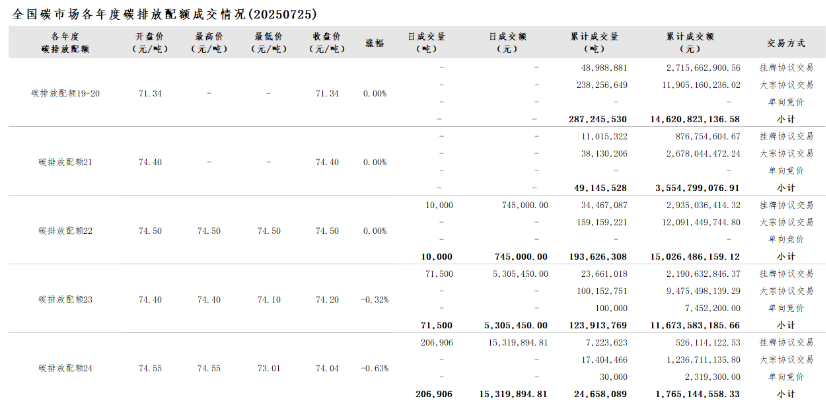826x415 pixels.
Task: Click the 碳排放配额19-20 row label
Action: [x=70, y=93]
